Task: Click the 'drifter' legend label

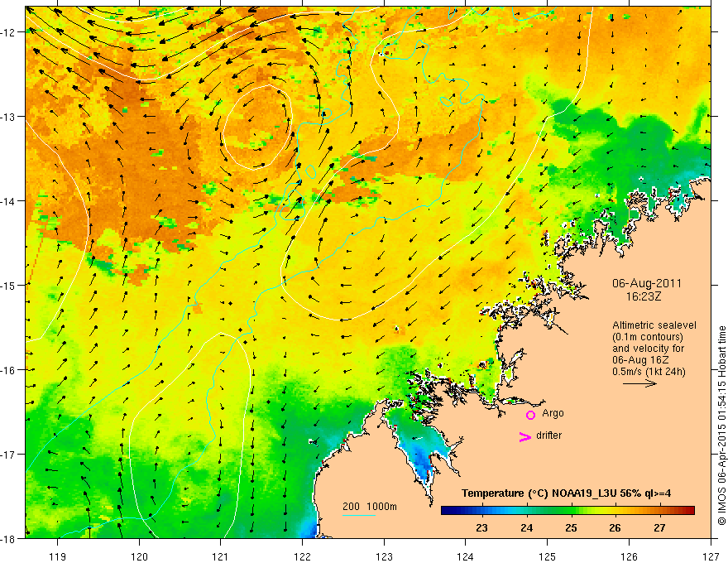Action: pyautogui.click(x=548, y=435)
